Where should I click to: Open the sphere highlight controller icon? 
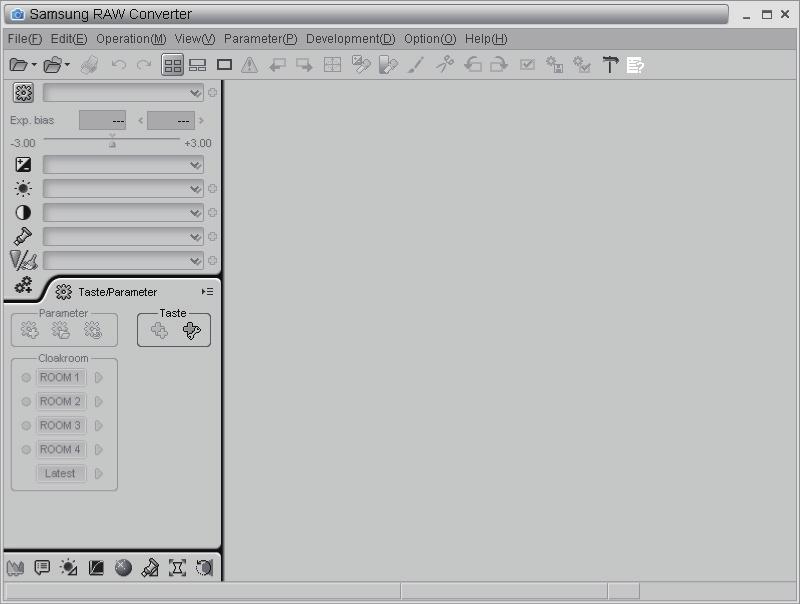pos(123,567)
